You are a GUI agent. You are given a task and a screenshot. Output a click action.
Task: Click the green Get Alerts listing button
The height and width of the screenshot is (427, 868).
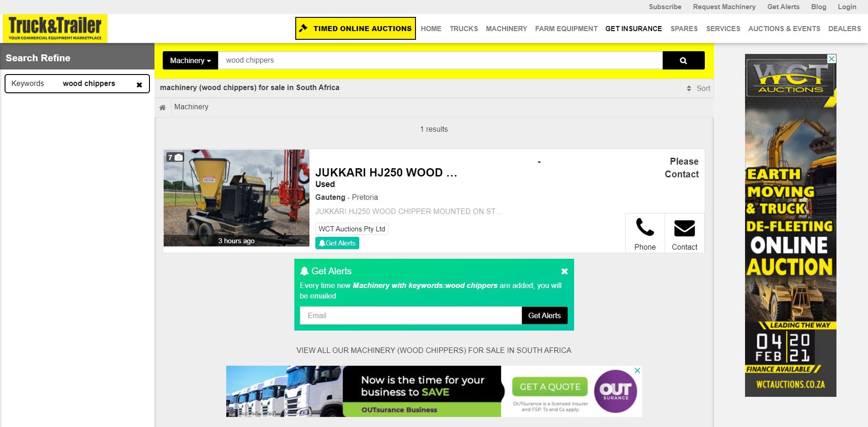(337, 243)
